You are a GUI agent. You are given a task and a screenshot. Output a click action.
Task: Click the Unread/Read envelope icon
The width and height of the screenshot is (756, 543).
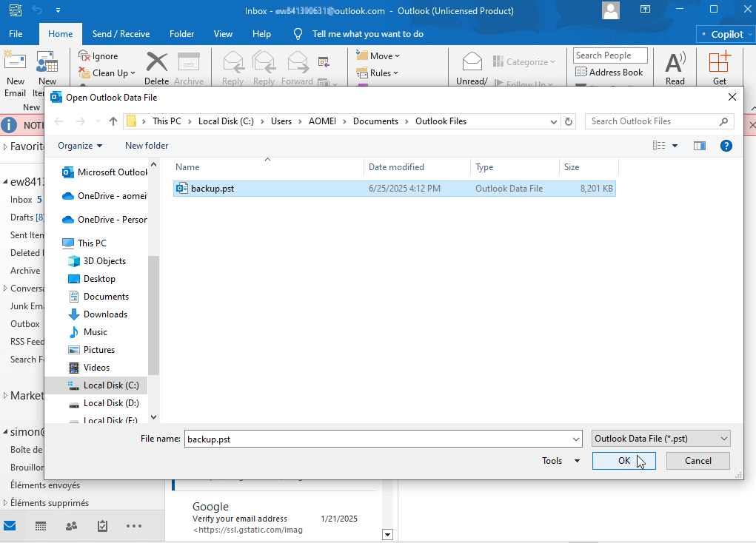pyautogui.click(x=472, y=62)
